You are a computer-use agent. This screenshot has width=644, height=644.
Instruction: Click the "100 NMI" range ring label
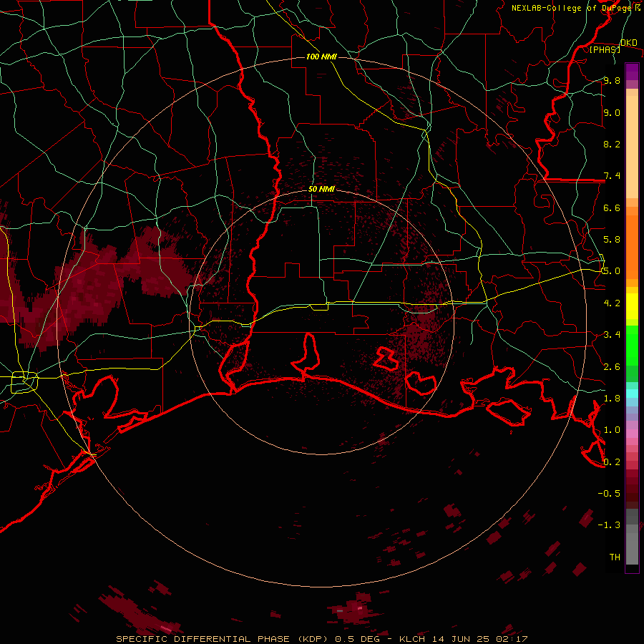pos(321,57)
